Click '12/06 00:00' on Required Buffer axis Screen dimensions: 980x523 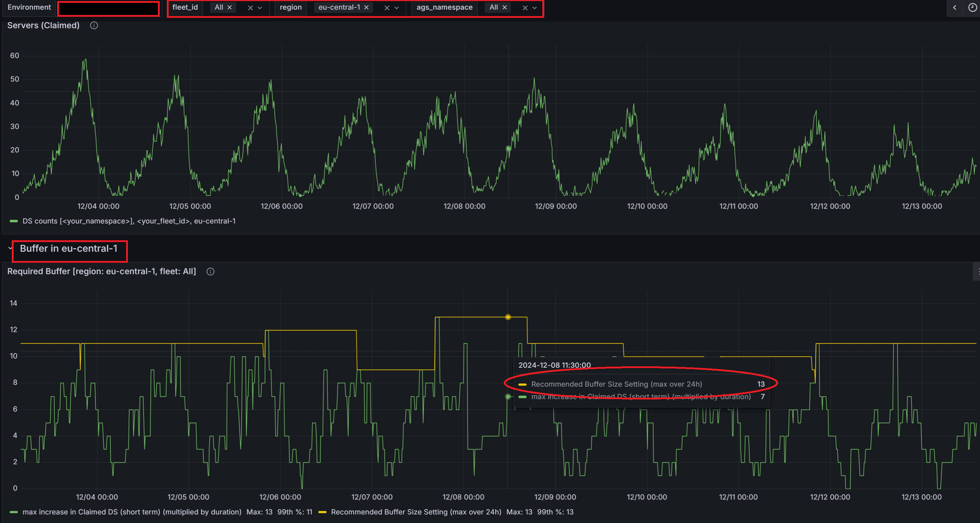[x=280, y=497]
